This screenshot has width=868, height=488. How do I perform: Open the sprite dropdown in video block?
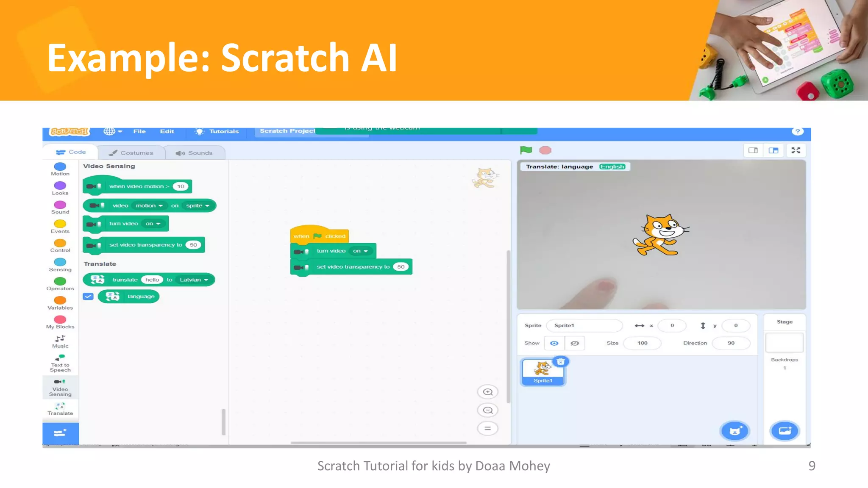198,205
